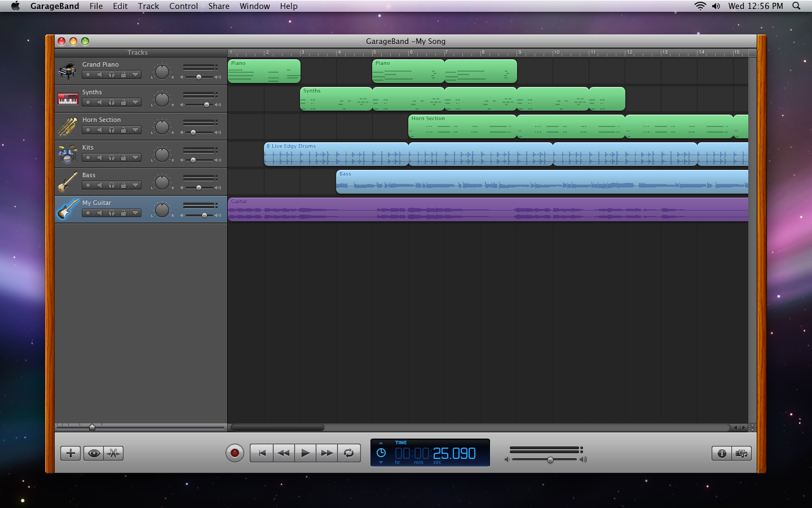Solo the Bass track

click(112, 185)
